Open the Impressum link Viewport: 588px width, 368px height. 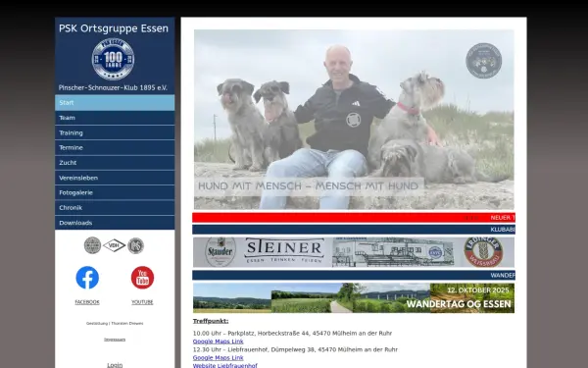coord(115,340)
